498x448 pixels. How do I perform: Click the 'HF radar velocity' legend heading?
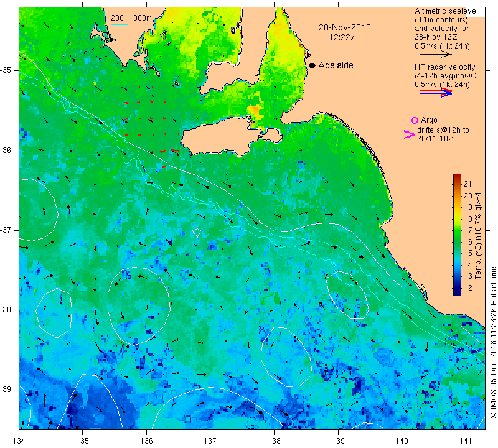coord(444,67)
